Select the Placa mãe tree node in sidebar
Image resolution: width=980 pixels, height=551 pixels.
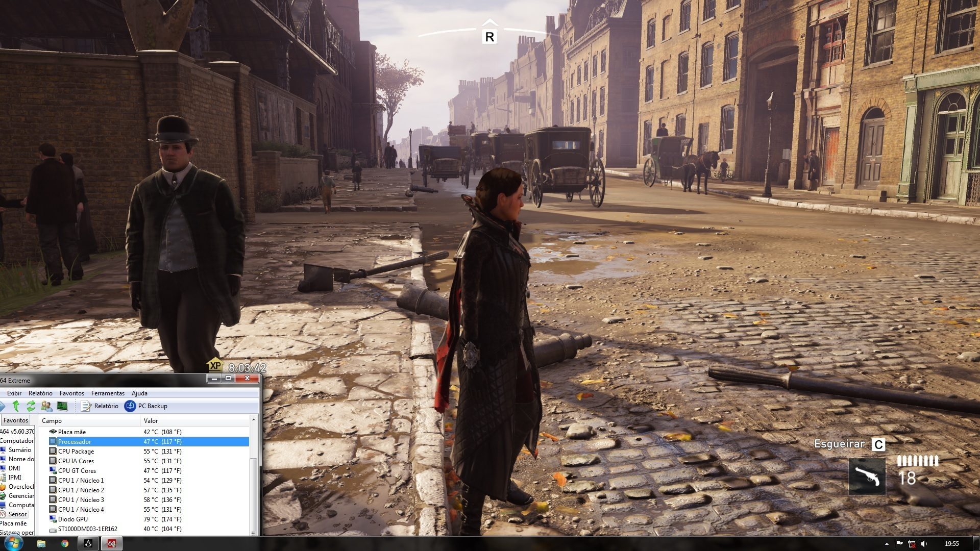(13, 523)
